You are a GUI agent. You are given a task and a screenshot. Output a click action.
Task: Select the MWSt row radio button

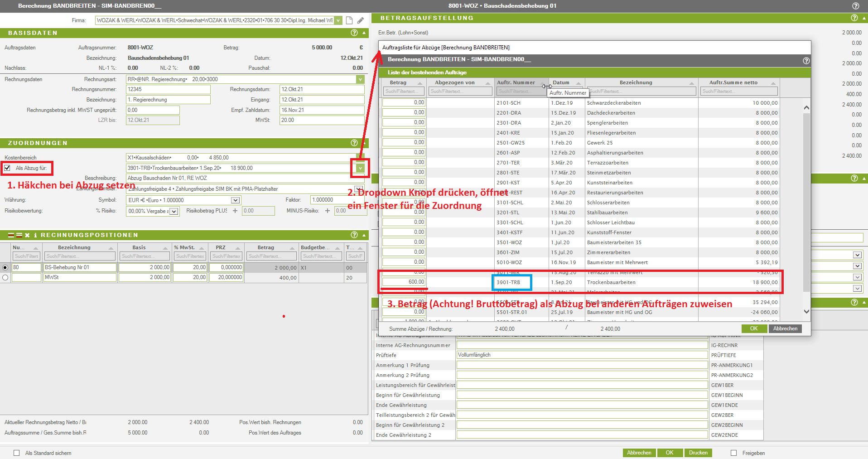click(x=5, y=277)
